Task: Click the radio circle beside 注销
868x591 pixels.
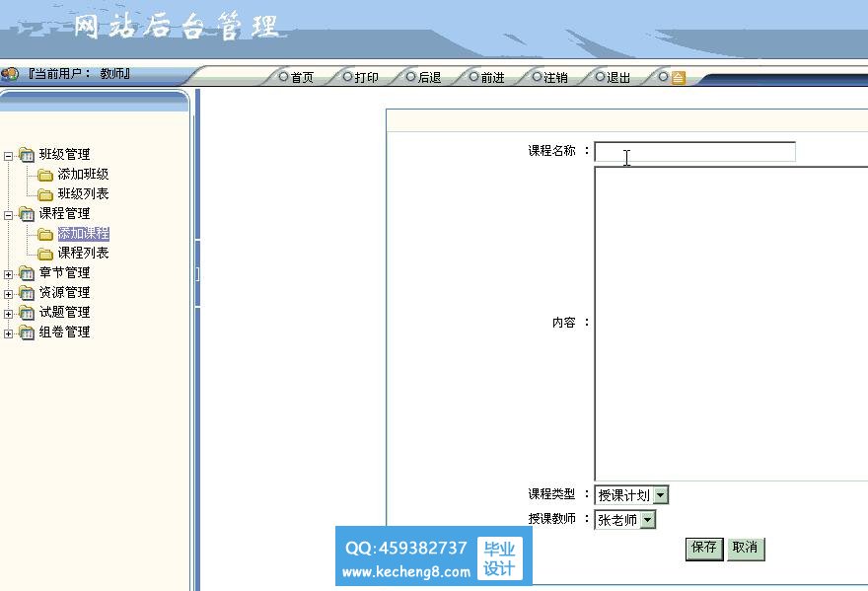Action: click(x=537, y=76)
